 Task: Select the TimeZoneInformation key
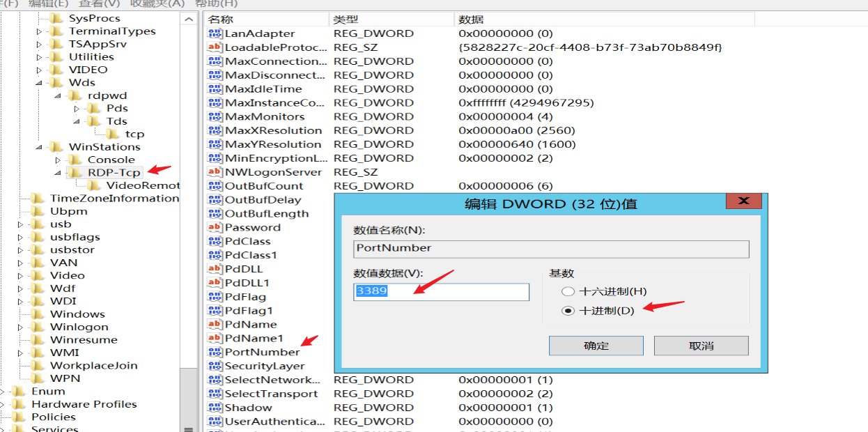point(115,199)
